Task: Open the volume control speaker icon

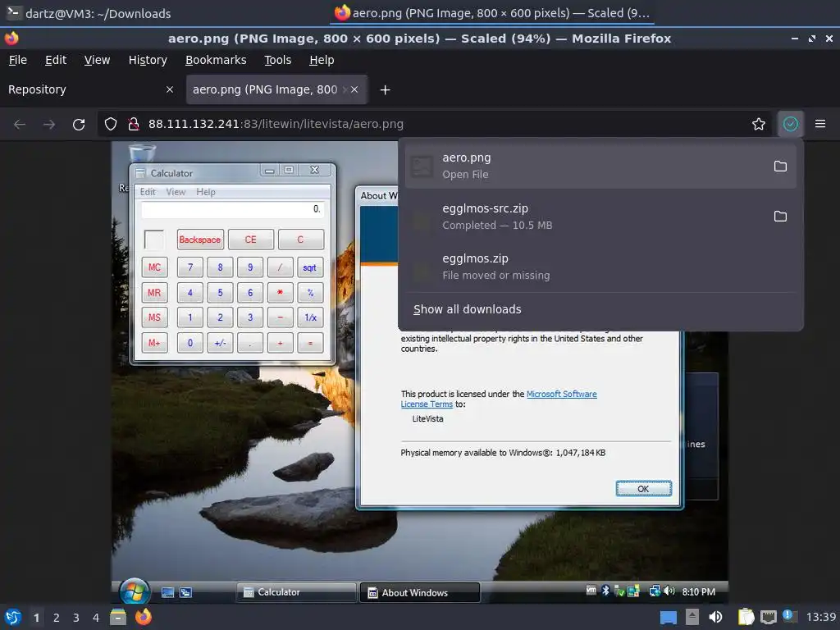Action: tap(715, 617)
